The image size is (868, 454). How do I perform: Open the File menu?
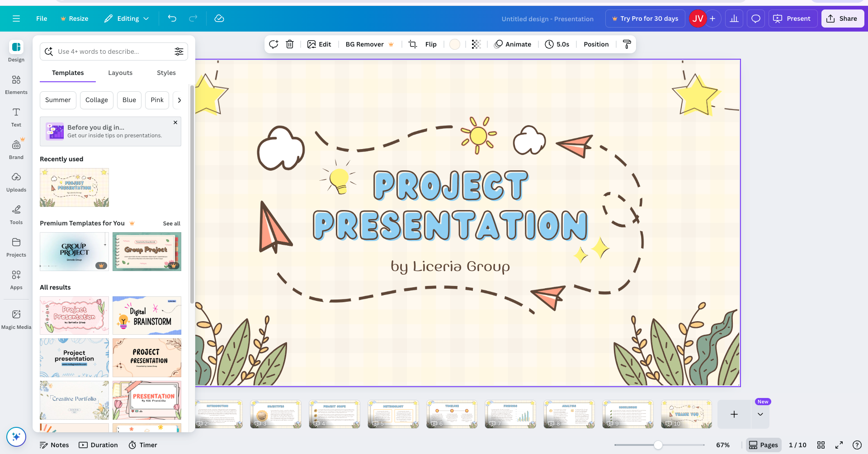[42, 19]
